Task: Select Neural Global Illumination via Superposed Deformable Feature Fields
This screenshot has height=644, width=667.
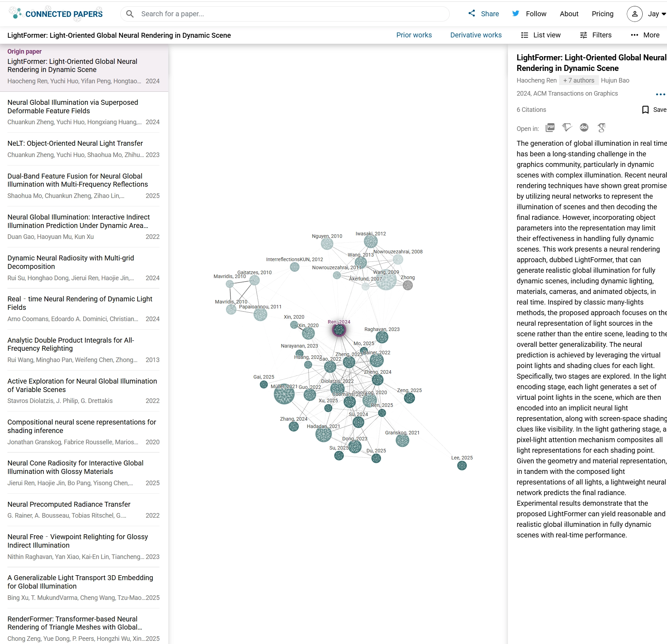Action: [x=83, y=112]
